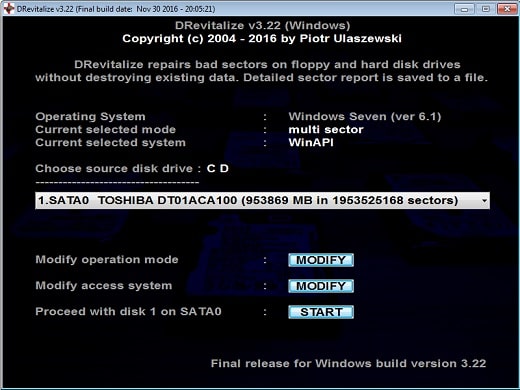Click the 'C D' drive letters text
This screenshot has width=520, height=390.
point(218,169)
